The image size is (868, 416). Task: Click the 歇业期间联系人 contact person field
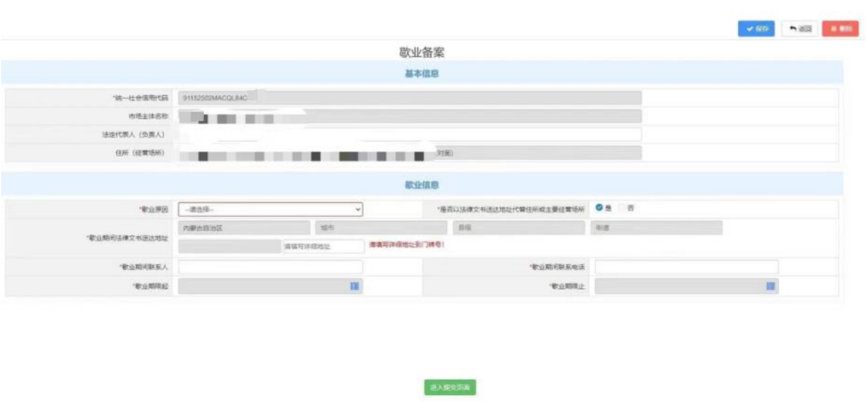click(270, 267)
